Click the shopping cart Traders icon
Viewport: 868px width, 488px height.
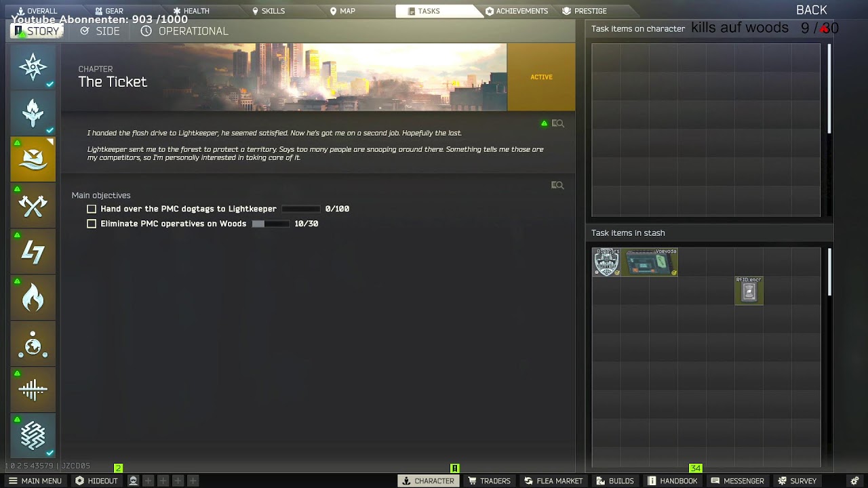pos(472,481)
